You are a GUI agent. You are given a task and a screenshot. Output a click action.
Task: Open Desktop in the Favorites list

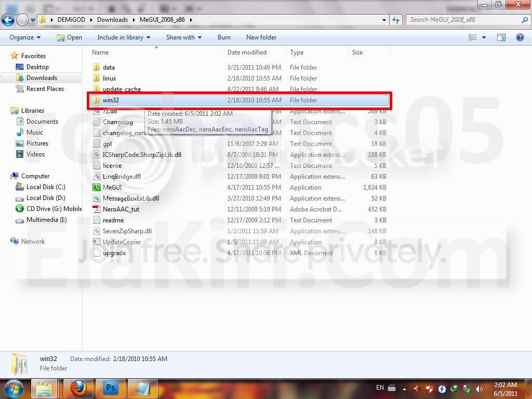37,67
